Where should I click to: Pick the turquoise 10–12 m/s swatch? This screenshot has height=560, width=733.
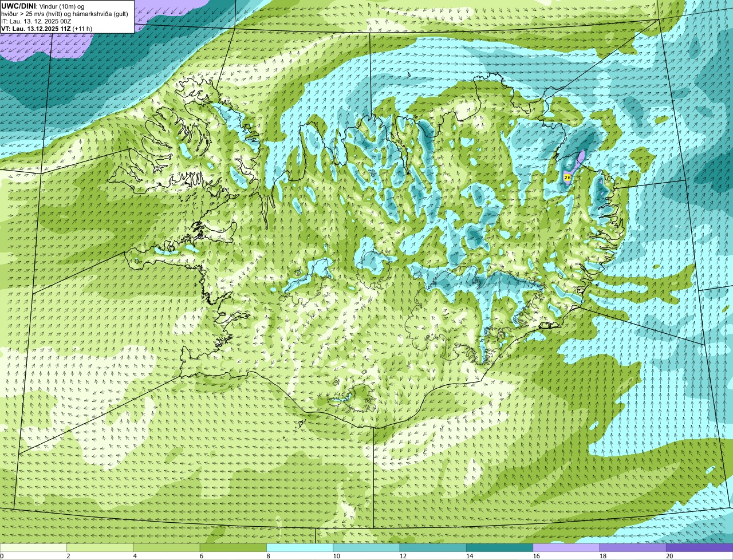[x=366, y=547]
